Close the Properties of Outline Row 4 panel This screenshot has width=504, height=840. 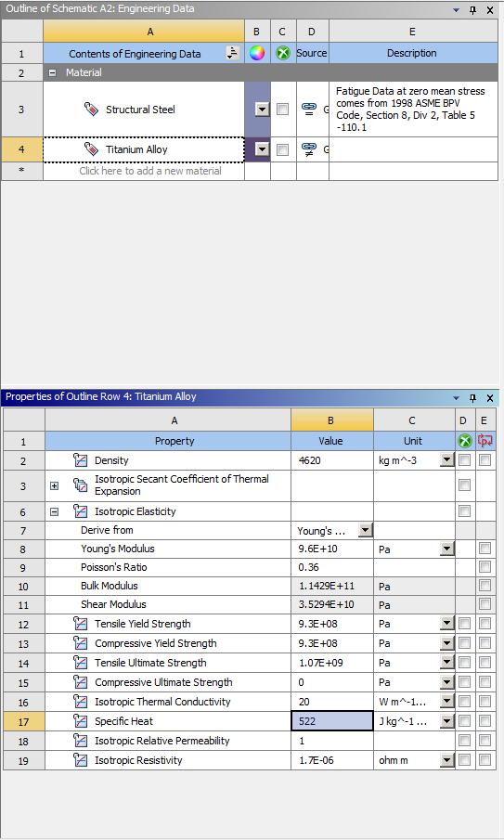pyautogui.click(x=490, y=397)
